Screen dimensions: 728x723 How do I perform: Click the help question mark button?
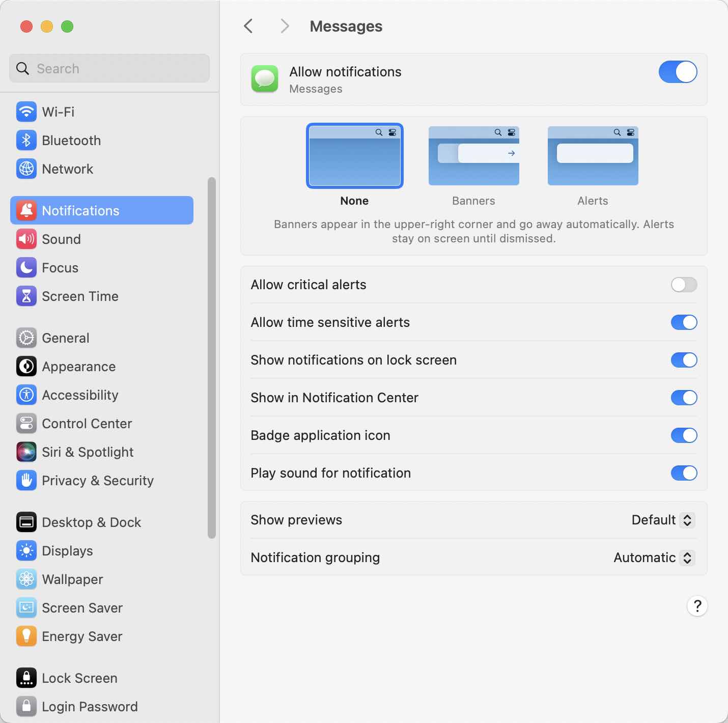click(697, 606)
